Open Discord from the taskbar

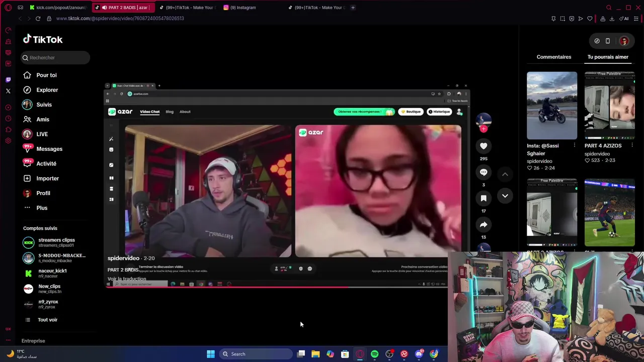click(x=419, y=354)
